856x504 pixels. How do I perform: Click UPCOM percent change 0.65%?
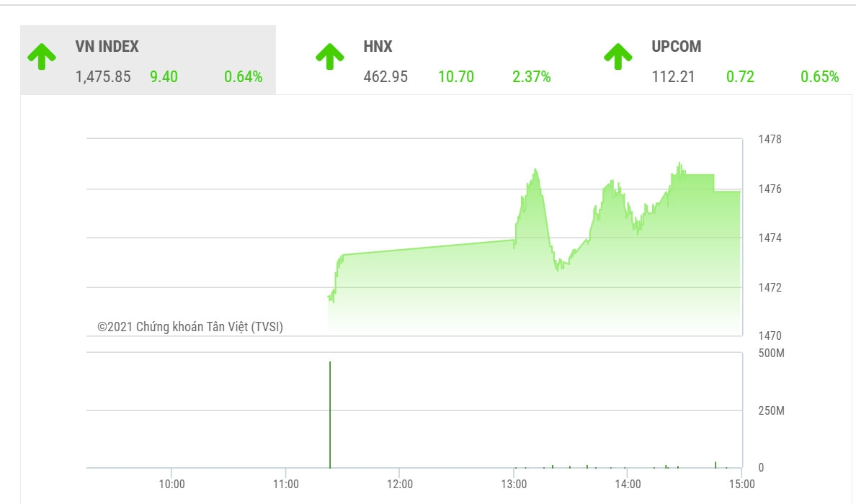point(819,77)
